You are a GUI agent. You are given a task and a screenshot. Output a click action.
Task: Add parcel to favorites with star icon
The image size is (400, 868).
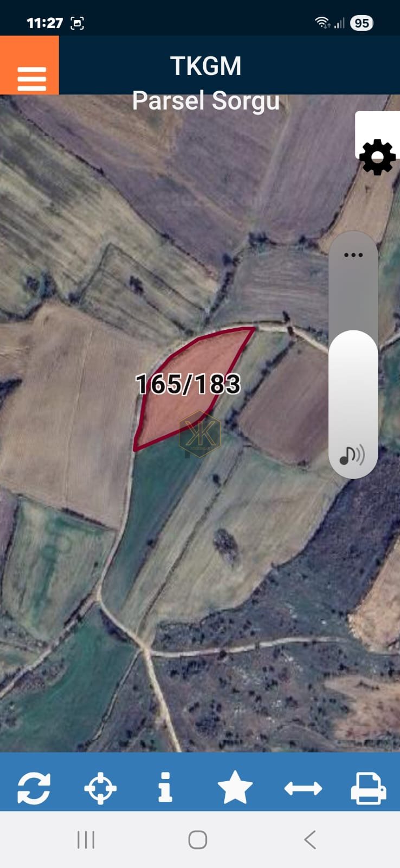[x=235, y=787]
